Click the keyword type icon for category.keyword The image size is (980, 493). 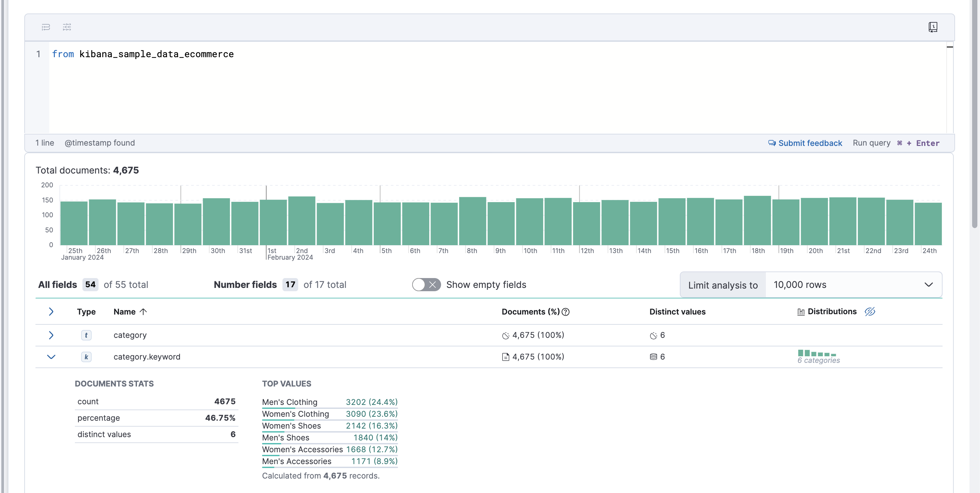click(86, 357)
